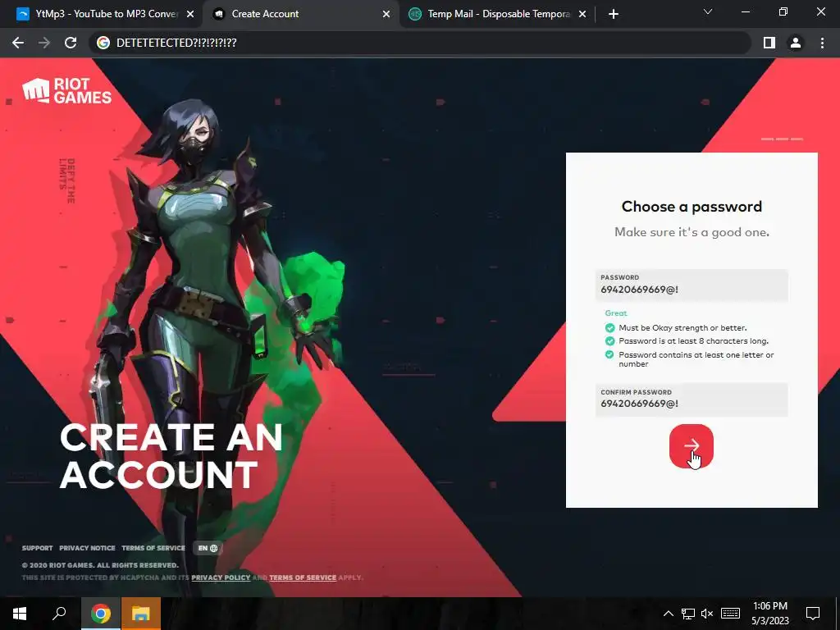The width and height of the screenshot is (840, 630).
Task: Click 'Make sure it's a good one.' text
Action: tap(692, 232)
